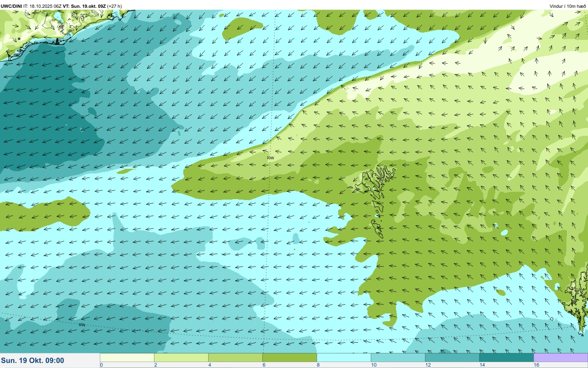Click the medium green 4–6 legend swatch
This screenshot has height=368, width=588.
pos(236,357)
